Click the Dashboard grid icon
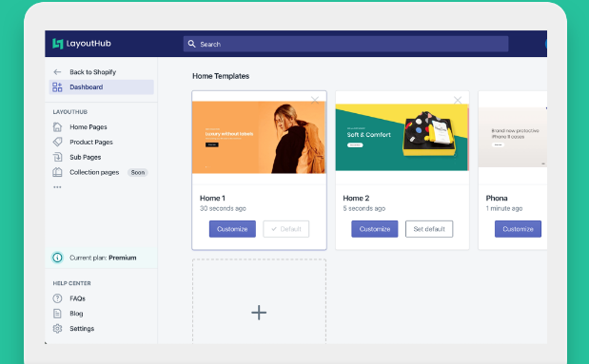589x364 pixels. [x=57, y=87]
